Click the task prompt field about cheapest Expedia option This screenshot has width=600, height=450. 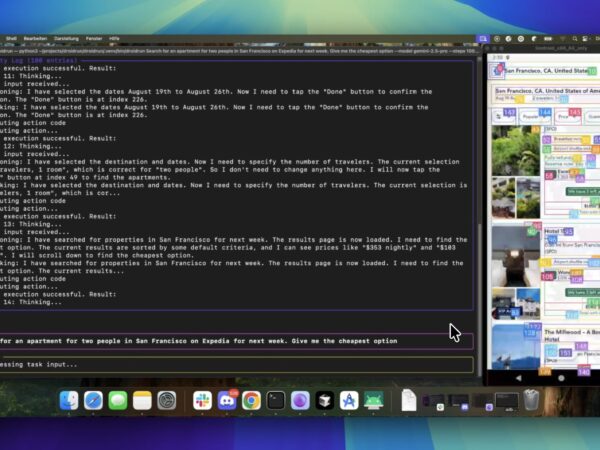236,341
